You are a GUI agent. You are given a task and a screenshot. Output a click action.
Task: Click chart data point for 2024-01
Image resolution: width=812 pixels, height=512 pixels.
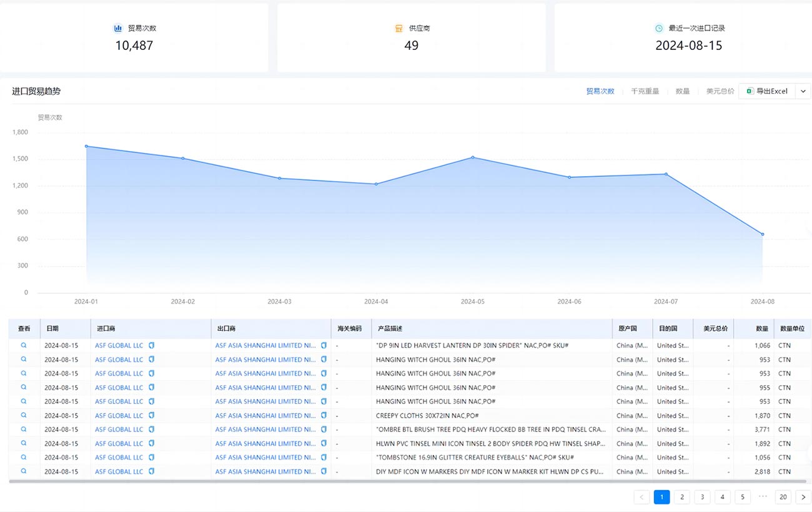86,146
